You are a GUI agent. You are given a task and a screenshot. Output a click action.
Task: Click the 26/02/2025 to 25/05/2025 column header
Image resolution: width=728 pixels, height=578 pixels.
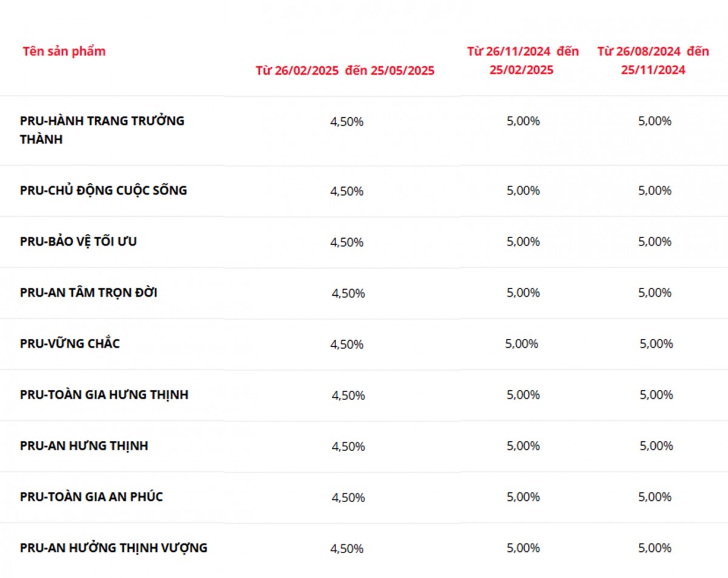click(x=345, y=70)
